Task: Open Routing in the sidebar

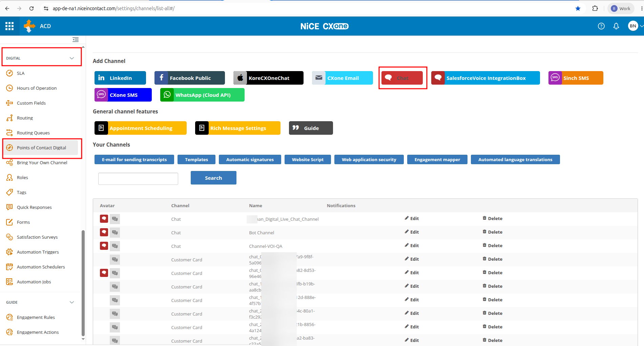Action: click(x=25, y=118)
